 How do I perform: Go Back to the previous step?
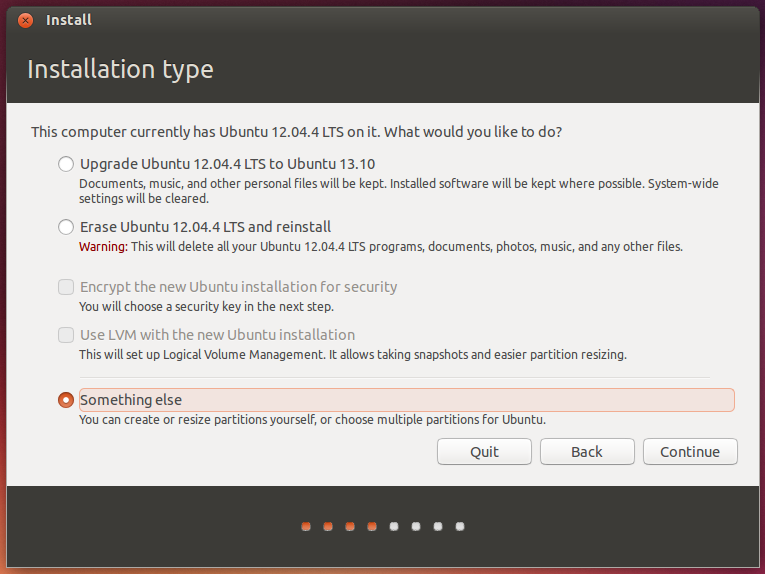pos(587,452)
